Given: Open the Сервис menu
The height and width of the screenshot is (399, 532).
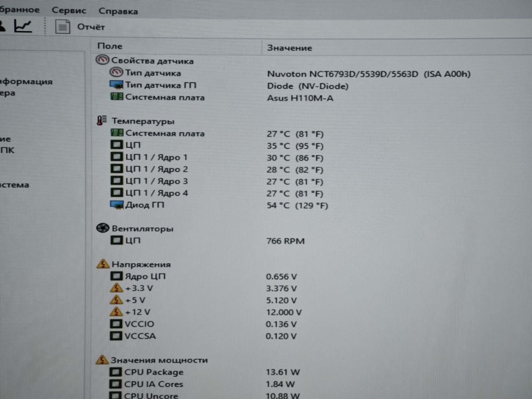Looking at the screenshot, I should coord(69,10).
